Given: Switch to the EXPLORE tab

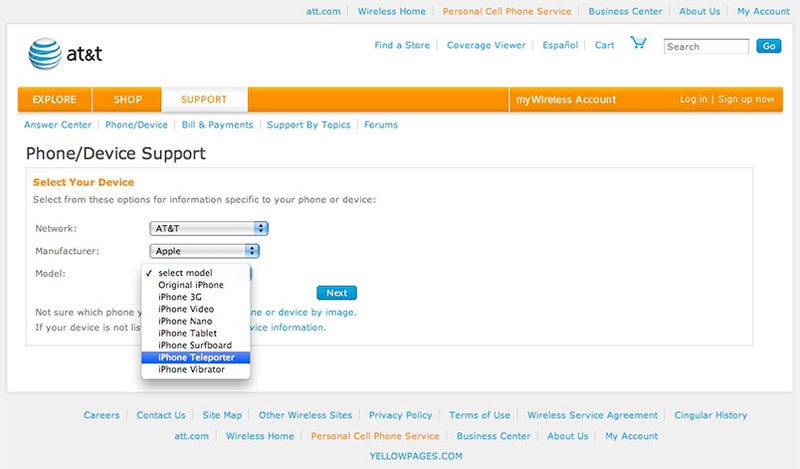Looking at the screenshot, I should pyautogui.click(x=55, y=100).
